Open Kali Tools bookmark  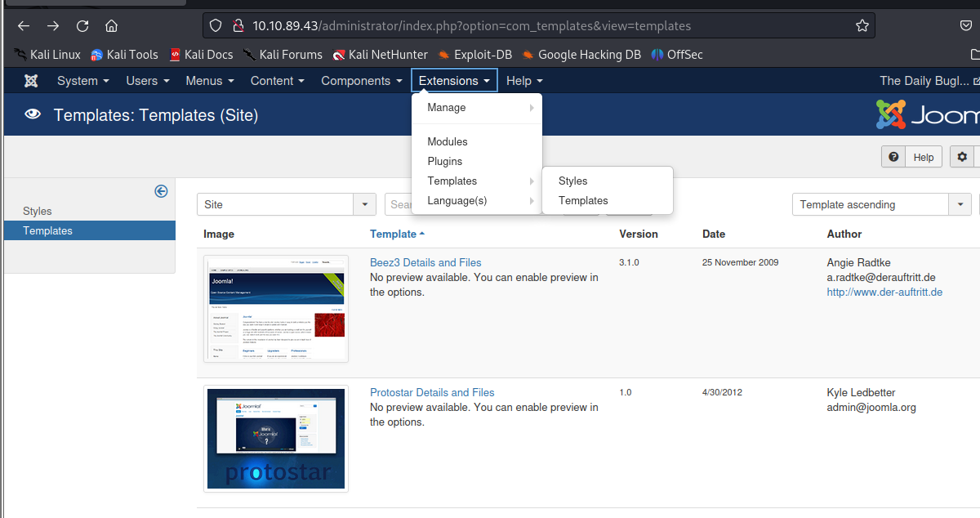pyautogui.click(x=124, y=55)
